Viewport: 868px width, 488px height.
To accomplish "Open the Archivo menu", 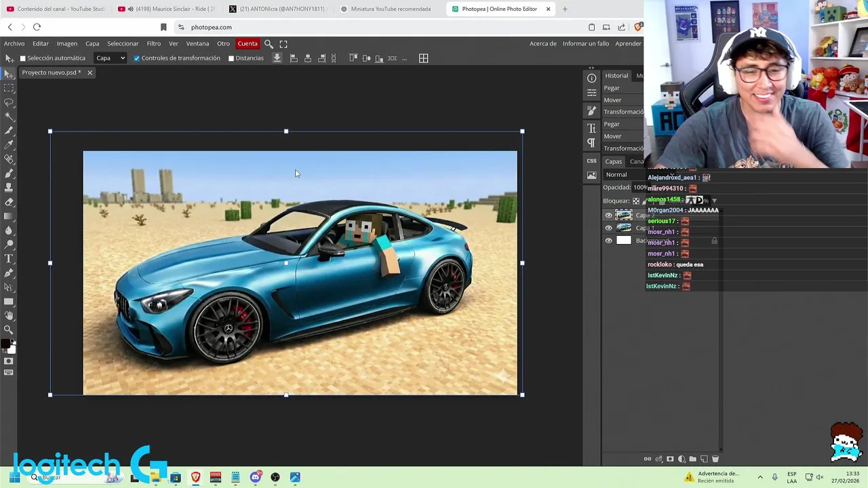I will (14, 43).
